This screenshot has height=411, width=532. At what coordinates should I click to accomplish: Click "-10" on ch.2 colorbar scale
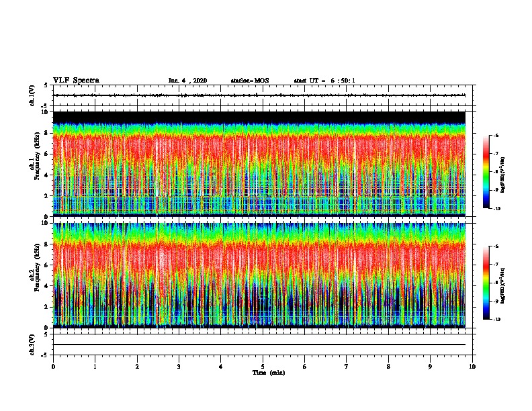(496, 320)
